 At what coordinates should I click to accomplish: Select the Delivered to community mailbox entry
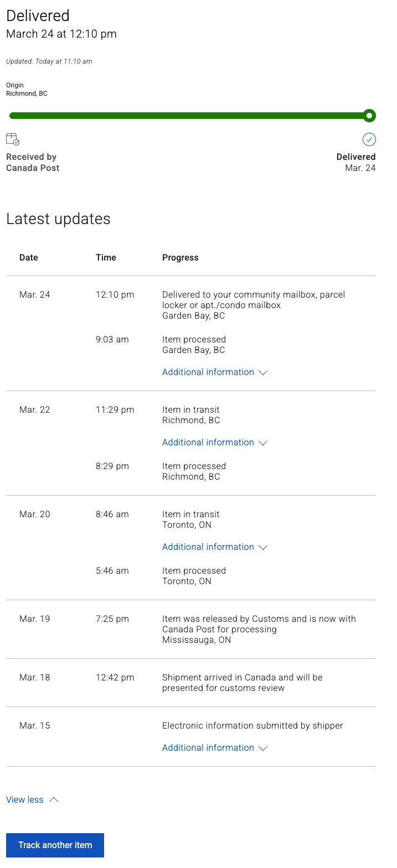point(253,305)
